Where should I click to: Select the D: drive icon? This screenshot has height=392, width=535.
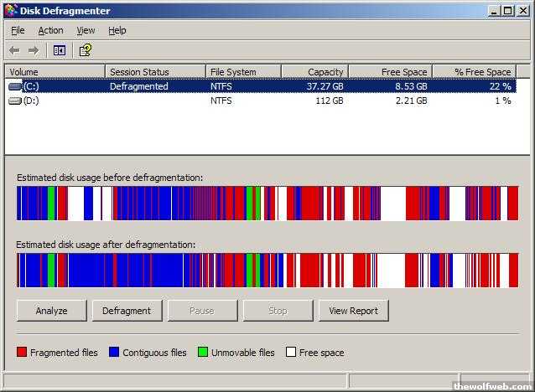click(14, 101)
